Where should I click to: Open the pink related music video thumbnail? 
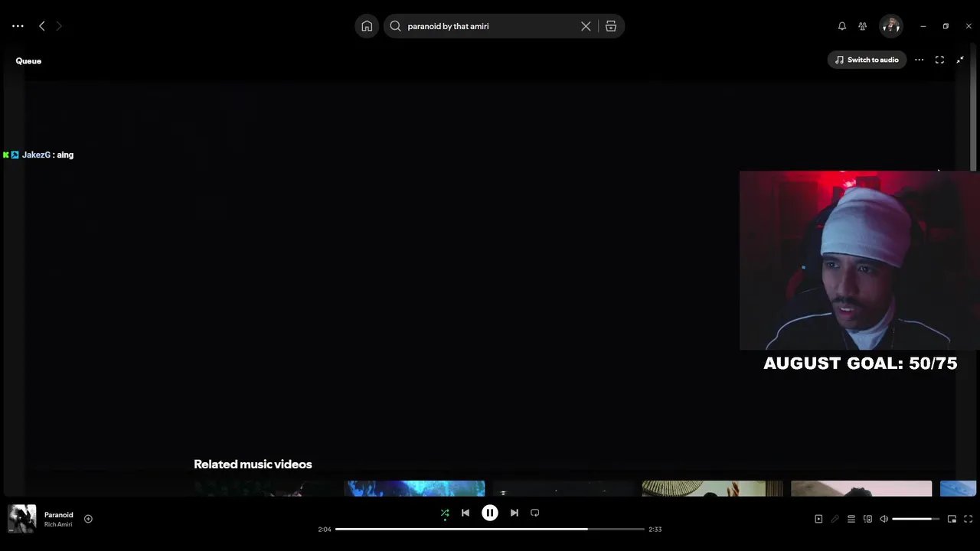[x=861, y=488]
